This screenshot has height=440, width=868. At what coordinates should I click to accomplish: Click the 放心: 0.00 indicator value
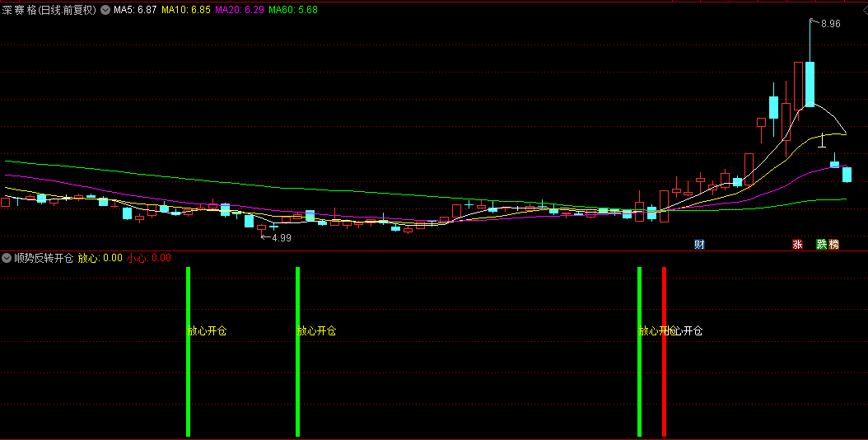[x=100, y=258]
